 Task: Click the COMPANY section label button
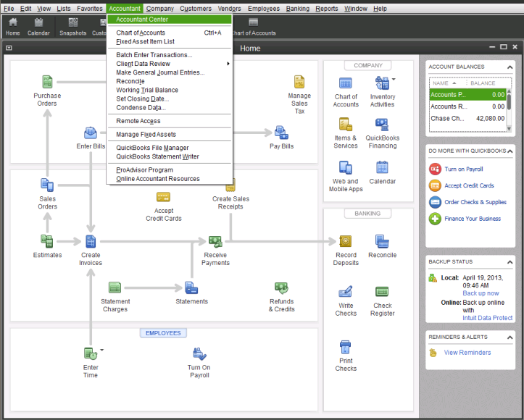point(368,65)
